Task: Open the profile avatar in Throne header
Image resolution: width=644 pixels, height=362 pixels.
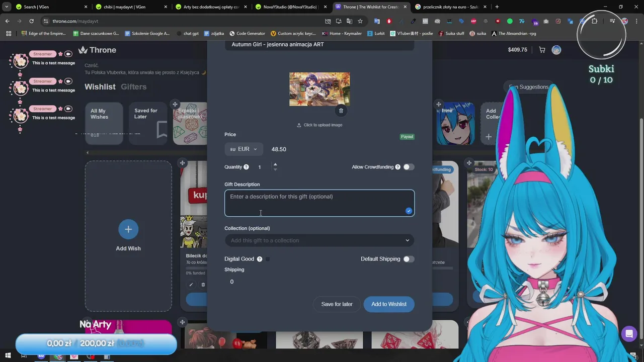Action: 556,50
